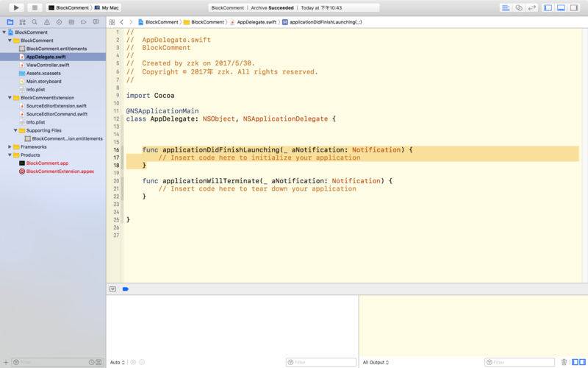The height and width of the screenshot is (368, 588).
Task: Toggle breakpoints activation icon
Action: 126,289
